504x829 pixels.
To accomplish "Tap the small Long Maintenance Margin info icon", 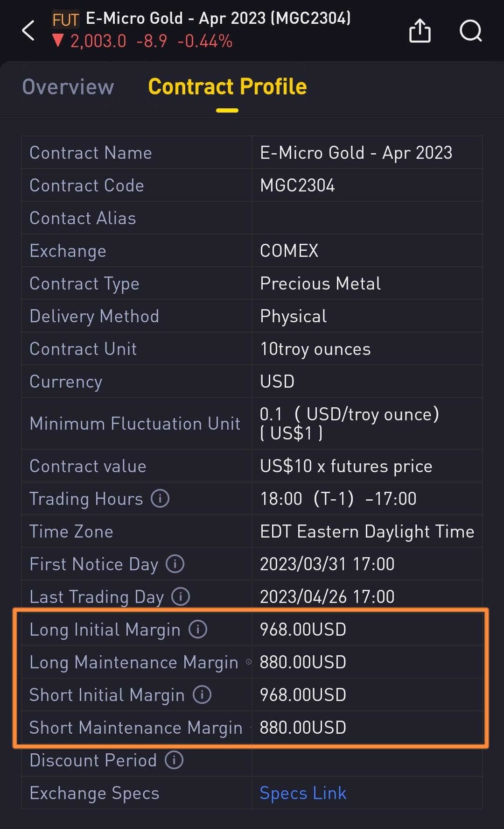I will click(x=249, y=662).
